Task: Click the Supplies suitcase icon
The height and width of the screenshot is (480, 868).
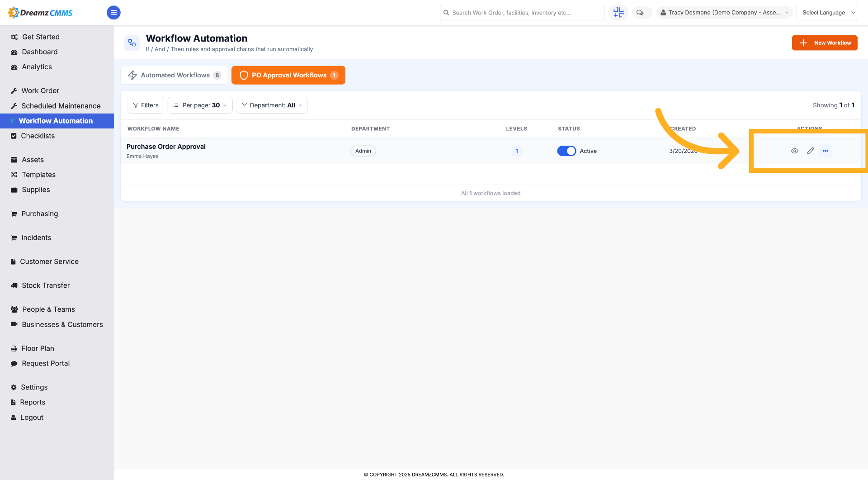Action: click(x=14, y=190)
